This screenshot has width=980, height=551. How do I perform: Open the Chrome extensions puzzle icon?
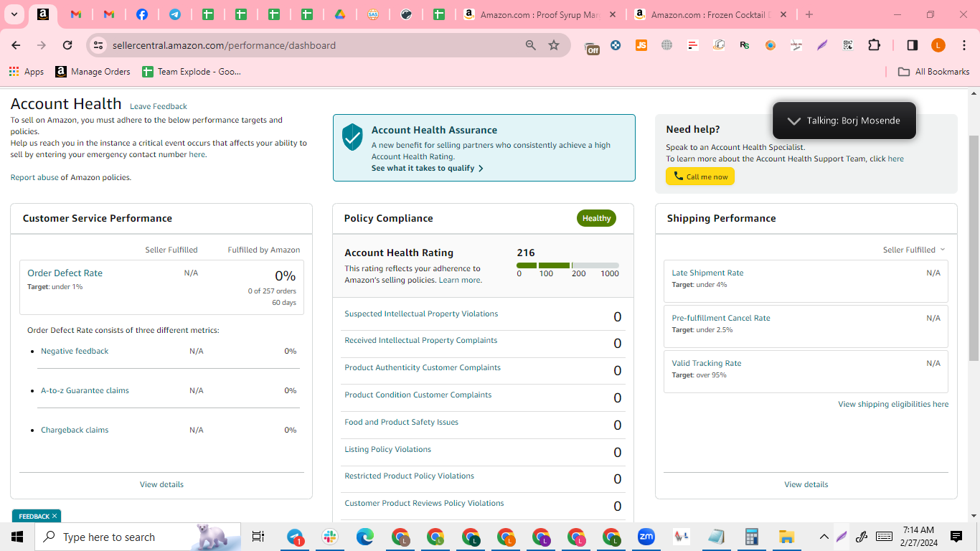[x=874, y=45]
